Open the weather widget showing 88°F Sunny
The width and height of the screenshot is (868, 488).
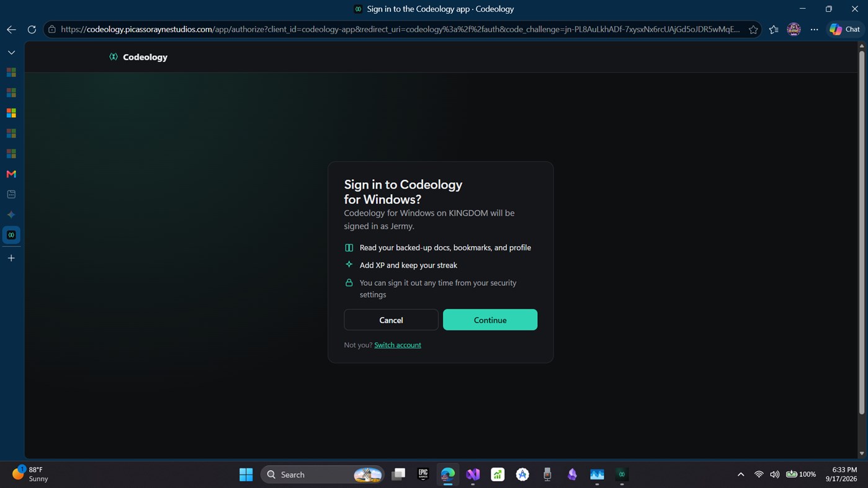[x=30, y=474]
